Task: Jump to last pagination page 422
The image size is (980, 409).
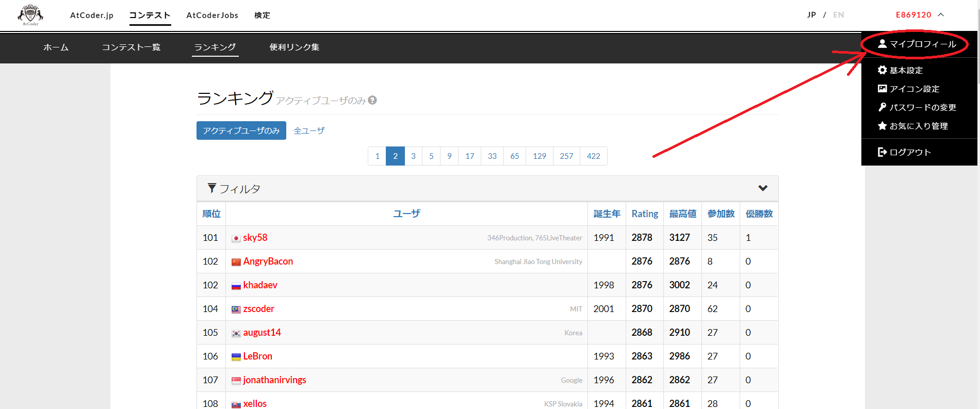Action: coord(594,156)
